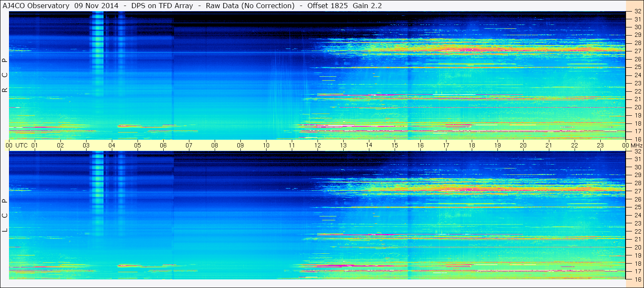The width and height of the screenshot is (644, 288).
Task: Click the 22 MHz label of the LCP panel
Action: click(x=638, y=231)
